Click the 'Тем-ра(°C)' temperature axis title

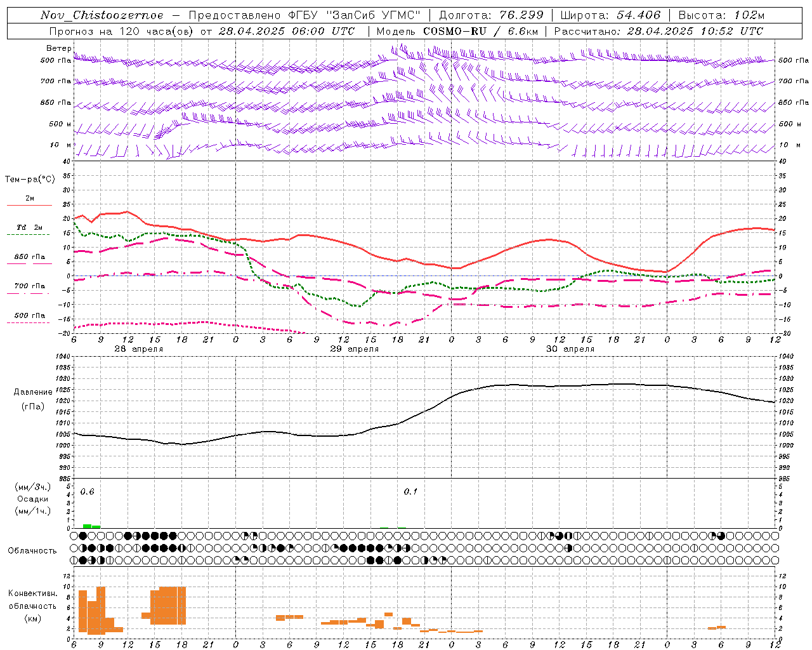click(30, 180)
